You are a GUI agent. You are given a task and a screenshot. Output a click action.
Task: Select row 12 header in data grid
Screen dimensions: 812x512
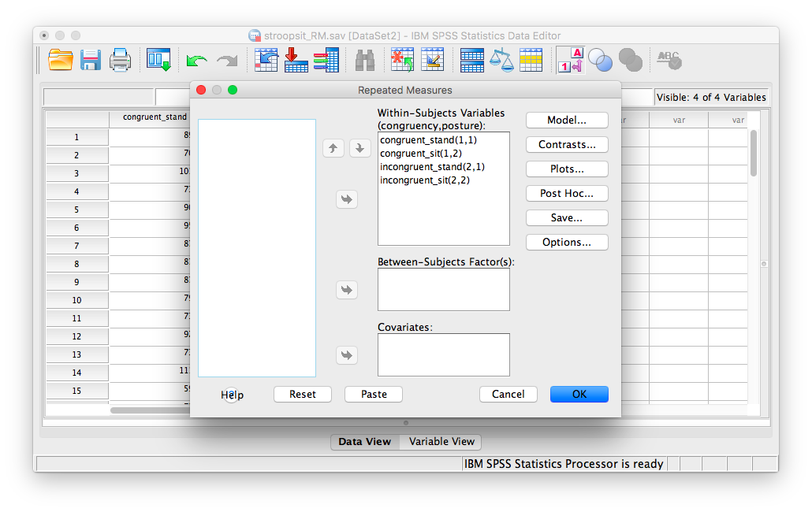coord(76,336)
